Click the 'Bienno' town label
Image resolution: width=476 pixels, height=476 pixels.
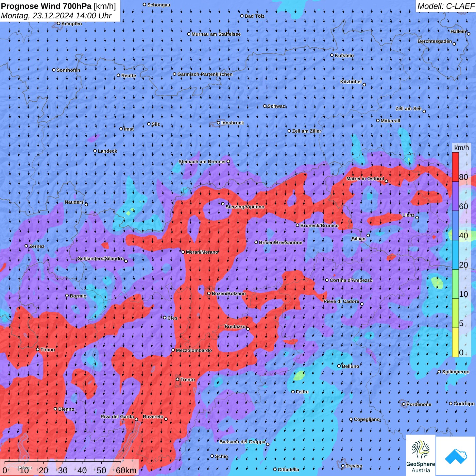tap(66, 409)
